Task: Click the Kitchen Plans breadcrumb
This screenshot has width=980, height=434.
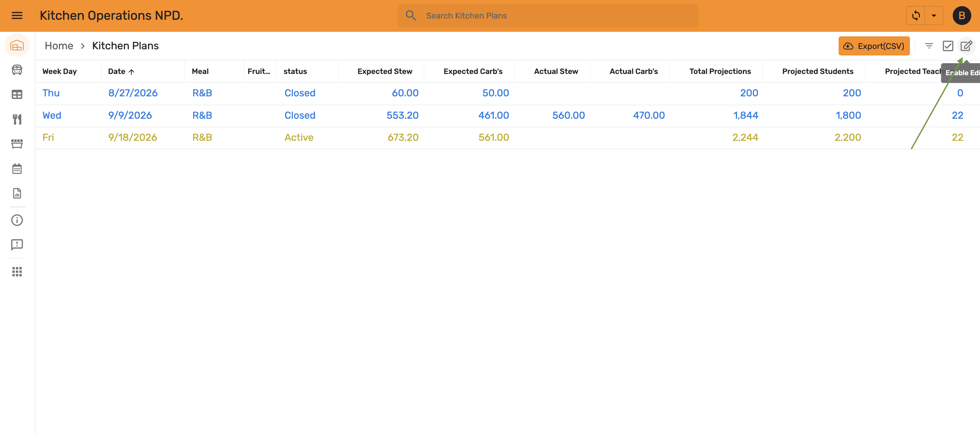Action: [125, 46]
